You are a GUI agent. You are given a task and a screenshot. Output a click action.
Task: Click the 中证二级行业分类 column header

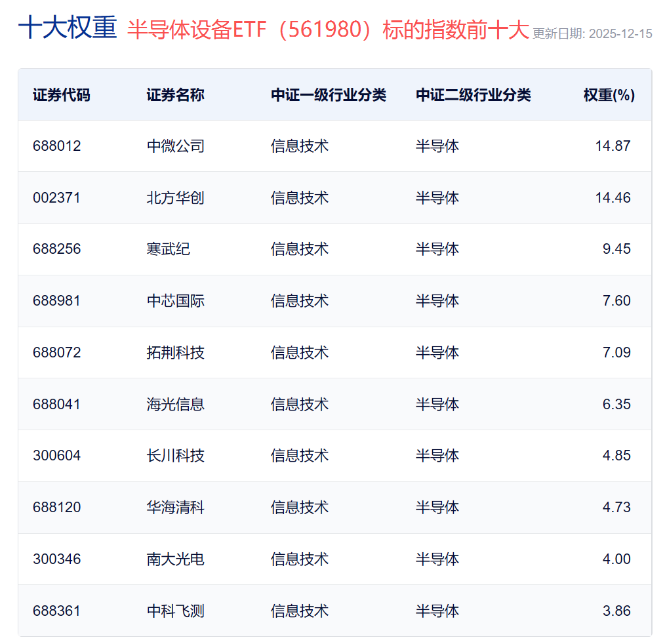point(474,95)
